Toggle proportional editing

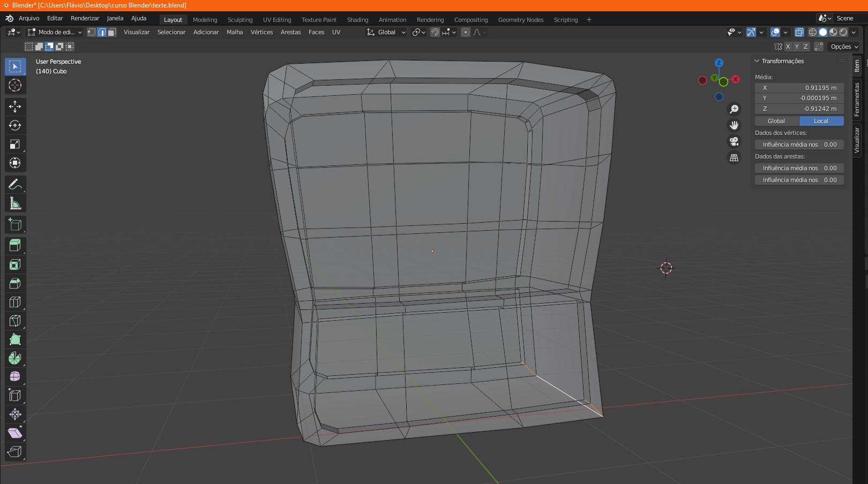click(x=466, y=32)
